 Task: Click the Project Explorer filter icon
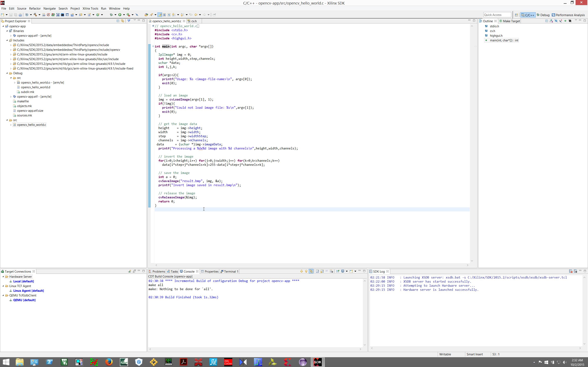[129, 21]
